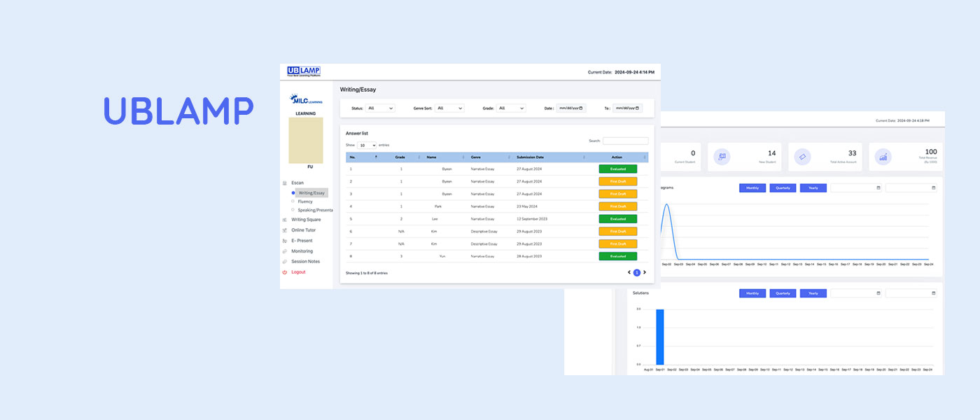Click the Escan sidebar icon

tap(285, 183)
